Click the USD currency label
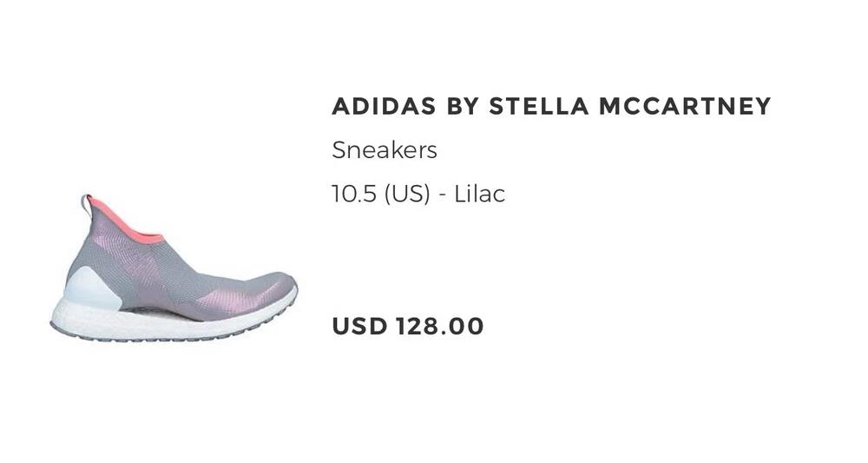This screenshot has height=463, width=868. pyautogui.click(x=359, y=327)
